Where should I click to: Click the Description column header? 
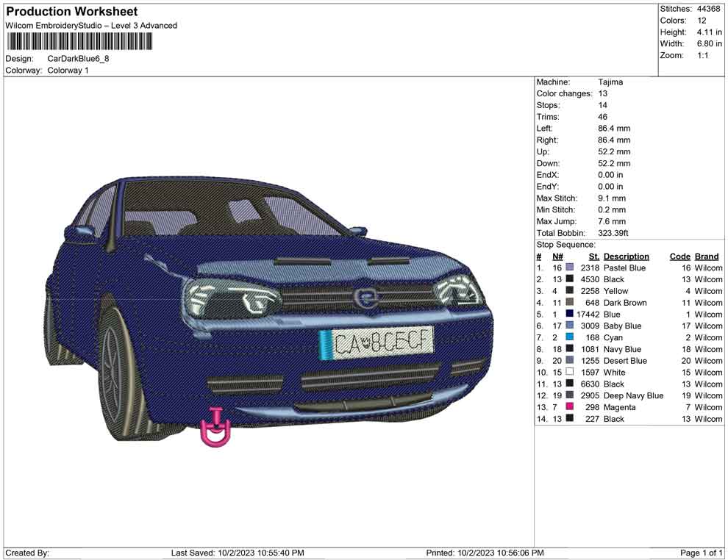pos(626,256)
